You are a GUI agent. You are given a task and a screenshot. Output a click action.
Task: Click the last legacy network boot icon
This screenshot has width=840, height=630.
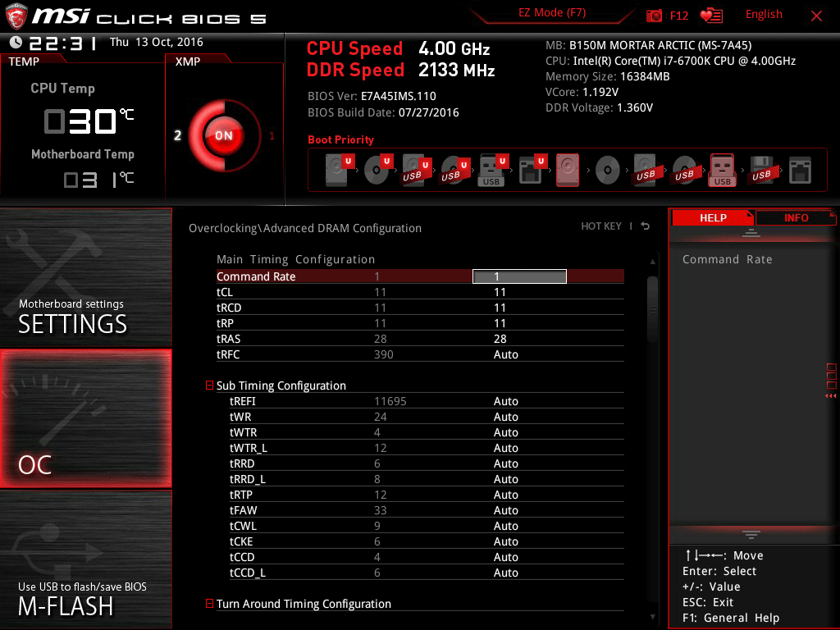[x=800, y=171]
